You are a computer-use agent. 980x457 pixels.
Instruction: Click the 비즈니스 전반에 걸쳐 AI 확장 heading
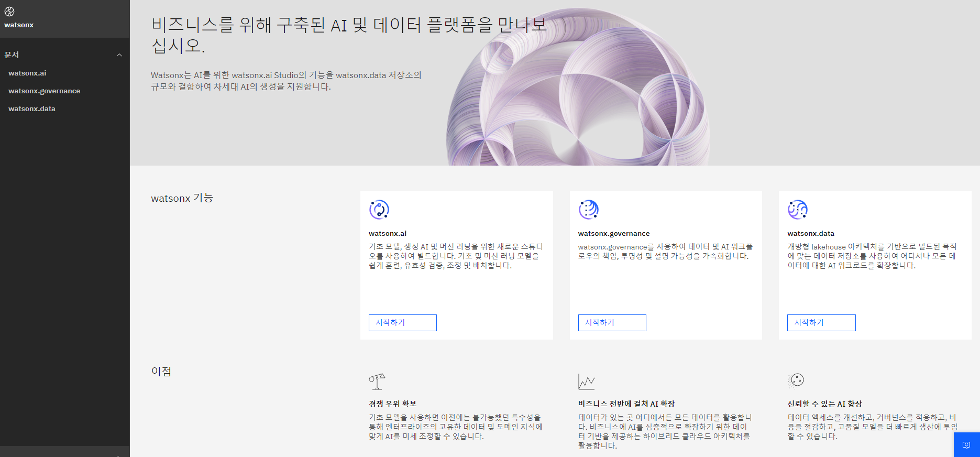pyautogui.click(x=626, y=404)
